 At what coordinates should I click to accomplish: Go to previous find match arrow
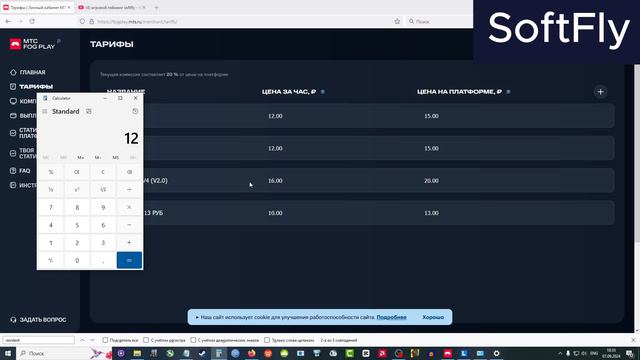coord(82,340)
